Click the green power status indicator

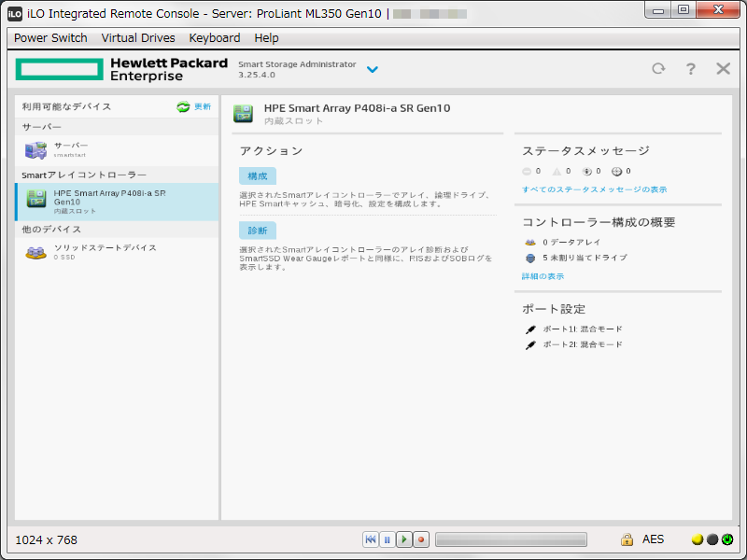tap(727, 539)
